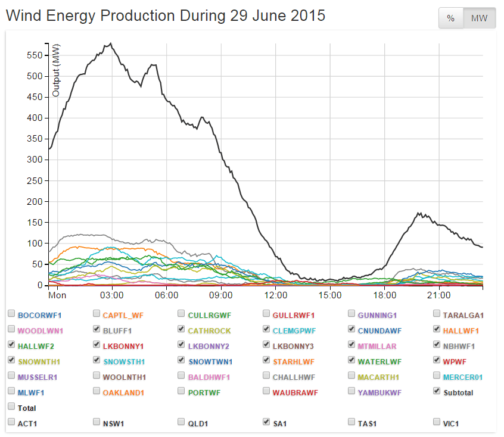The width and height of the screenshot is (504, 437).
Task: Enable the YAMBUKWF checkbox
Action: pos(352,391)
